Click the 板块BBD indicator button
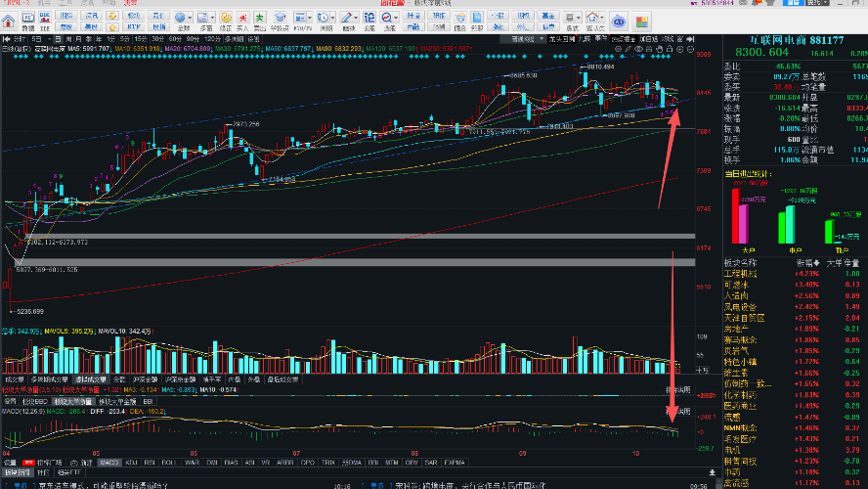 tap(35, 402)
